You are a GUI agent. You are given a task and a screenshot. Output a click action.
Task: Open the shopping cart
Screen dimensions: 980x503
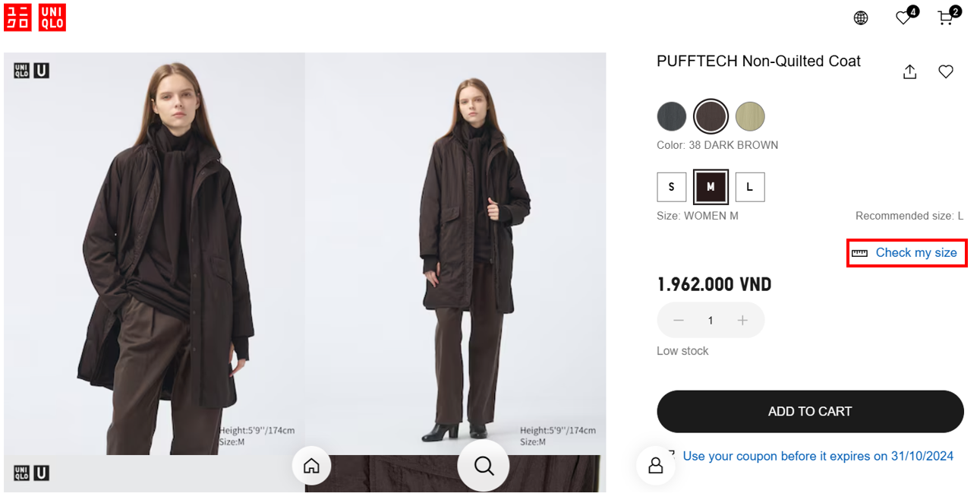pos(946,17)
